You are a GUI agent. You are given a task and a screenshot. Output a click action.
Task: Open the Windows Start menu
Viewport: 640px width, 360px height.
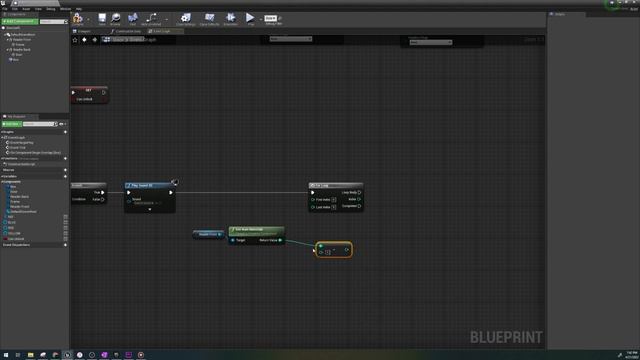point(6,355)
